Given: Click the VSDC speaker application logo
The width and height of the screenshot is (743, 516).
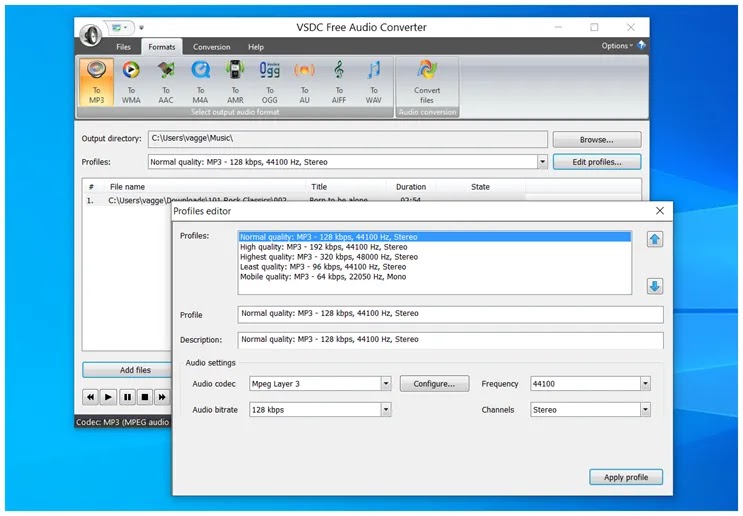Looking at the screenshot, I should 90,35.
